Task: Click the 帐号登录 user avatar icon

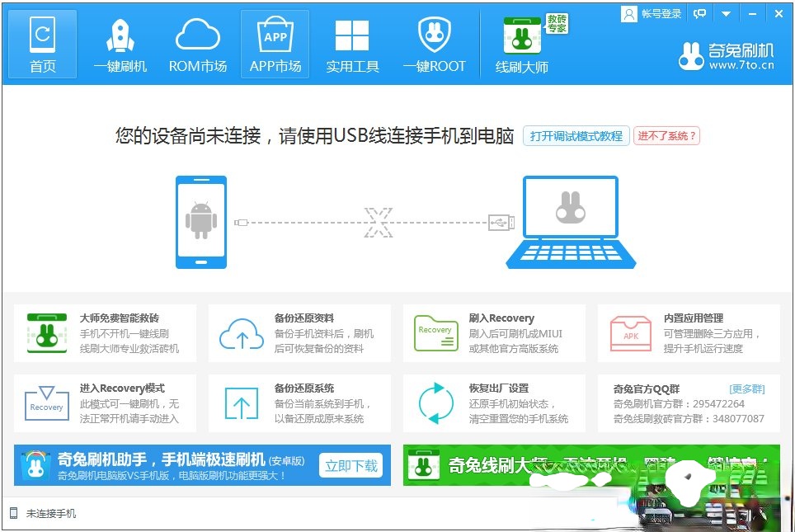Action: tap(628, 14)
